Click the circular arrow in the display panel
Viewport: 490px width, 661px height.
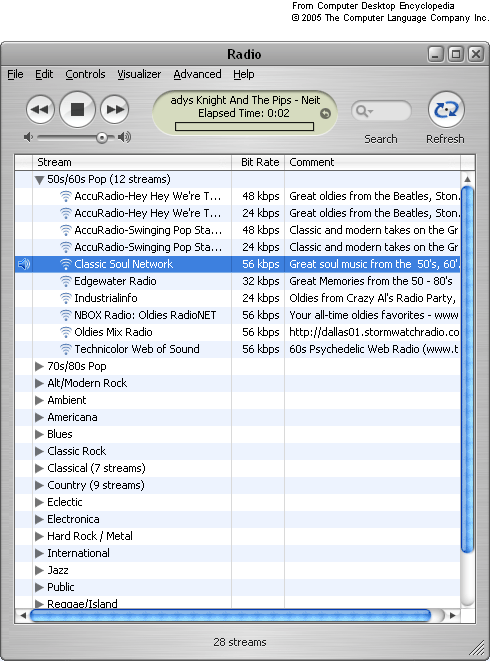pyautogui.click(x=325, y=113)
